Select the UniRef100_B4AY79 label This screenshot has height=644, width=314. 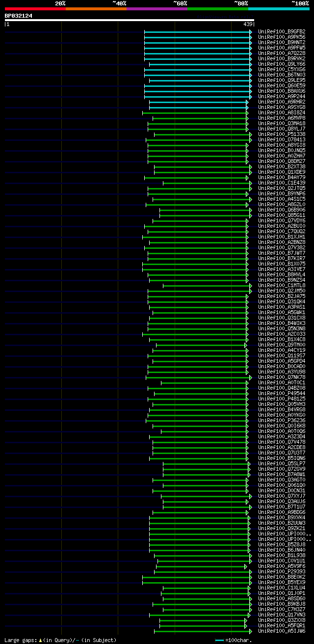282,178
